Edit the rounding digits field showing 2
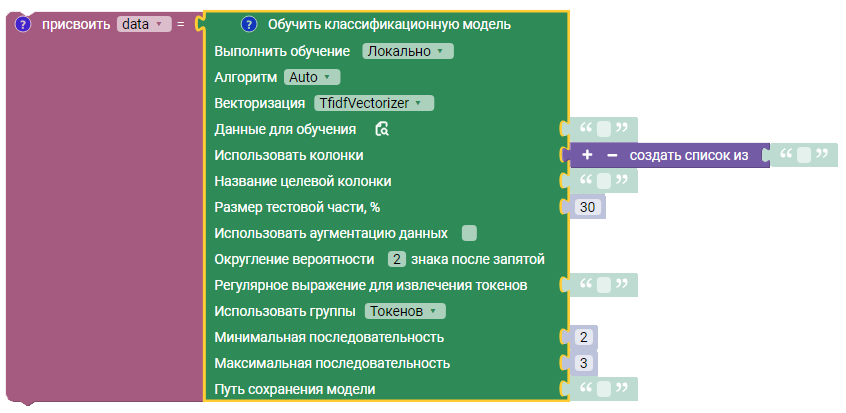Viewport: 846px width, 413px height. 397,260
